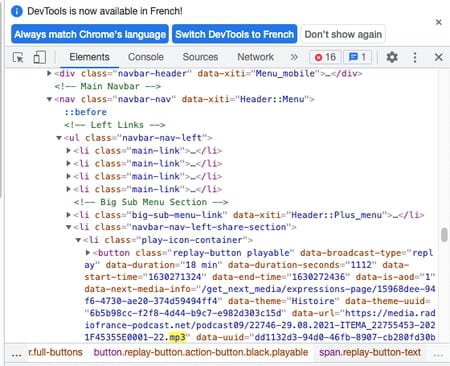Collapse the navbar-nav-left-share-section li

68,227
